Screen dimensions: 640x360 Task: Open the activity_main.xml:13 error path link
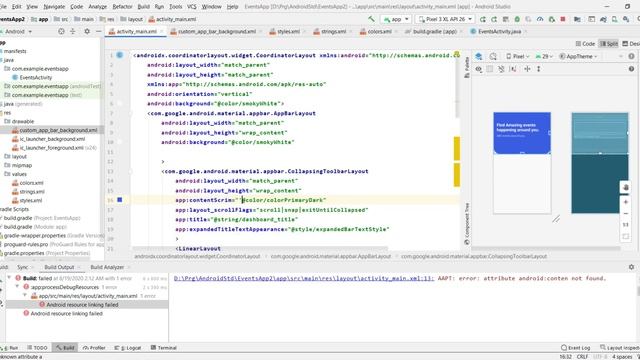(x=304, y=278)
